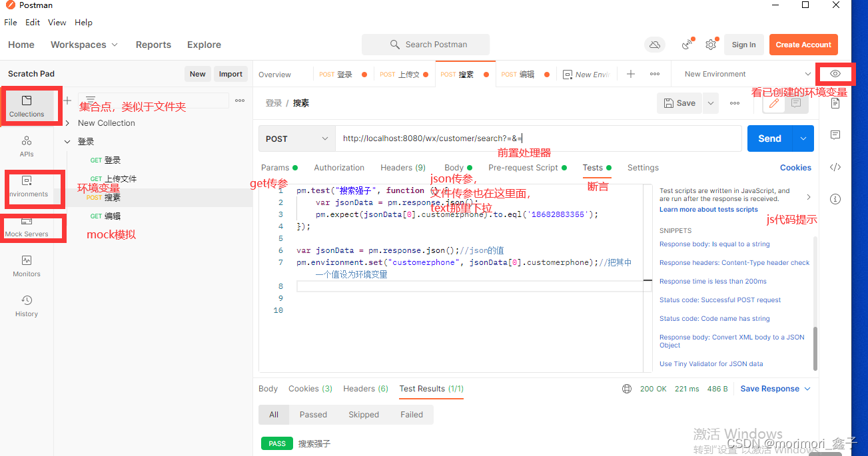The height and width of the screenshot is (456, 868).
Task: Open the History sidebar panel
Action: (x=27, y=306)
